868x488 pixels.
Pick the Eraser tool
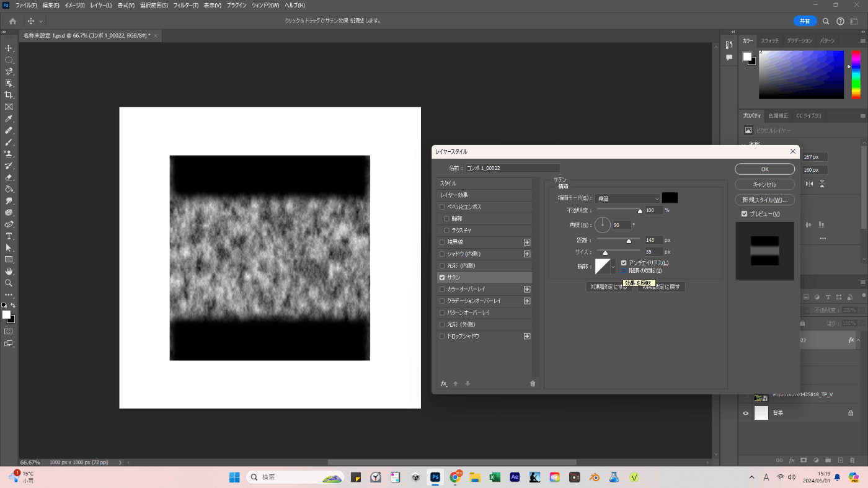pos(9,177)
